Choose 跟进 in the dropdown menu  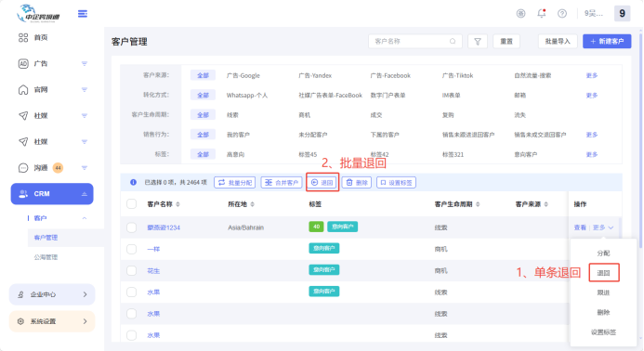pos(603,292)
